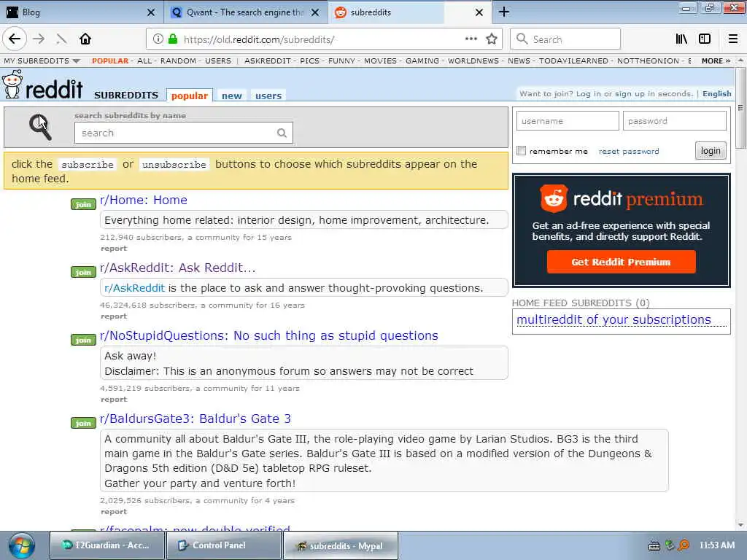Open the browser home page icon
Image resolution: width=747 pixels, height=560 pixels.
click(x=85, y=39)
